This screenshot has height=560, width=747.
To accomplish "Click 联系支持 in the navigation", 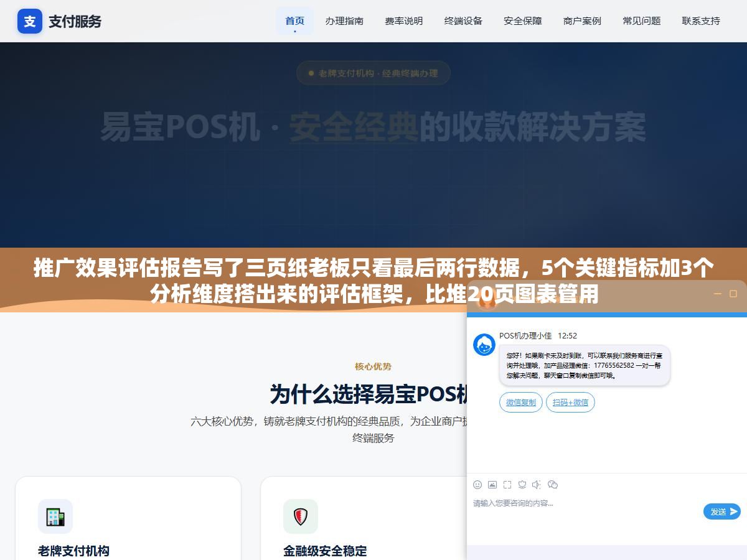I will 701,21.
